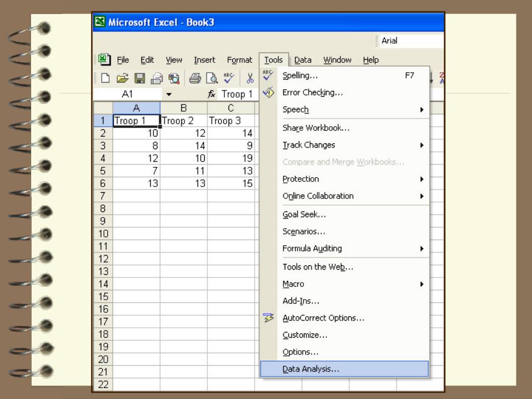Image resolution: width=532 pixels, height=399 pixels.
Task: Expand the Online Collaboration submenu arrow
Action: point(422,196)
